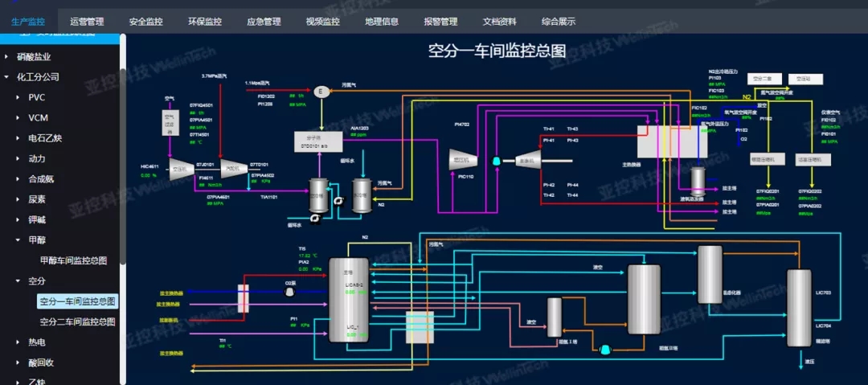Image resolution: width=868 pixels, height=385 pixels.
Task: Click the 液氧吸附器 vessel icon
Action: point(697,181)
